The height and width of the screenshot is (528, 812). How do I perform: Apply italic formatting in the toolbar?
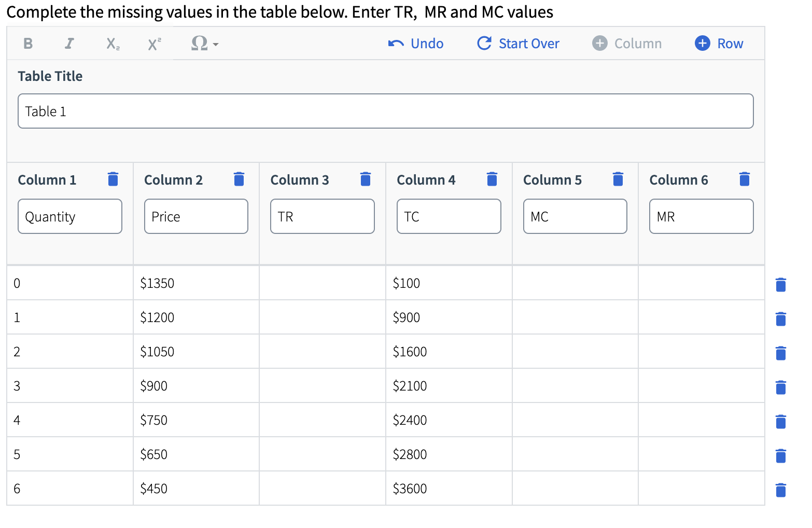[69, 44]
